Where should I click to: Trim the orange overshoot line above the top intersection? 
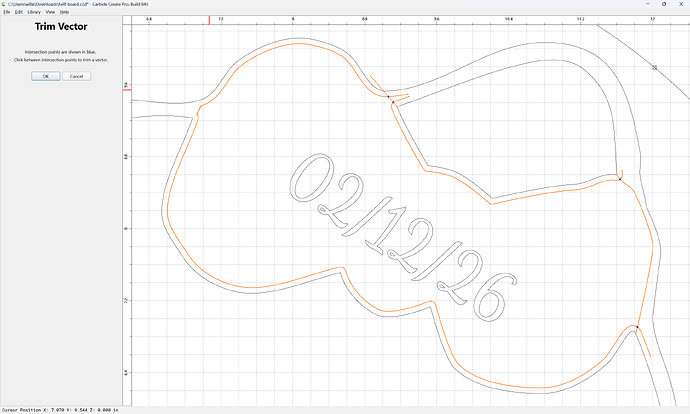click(378, 84)
